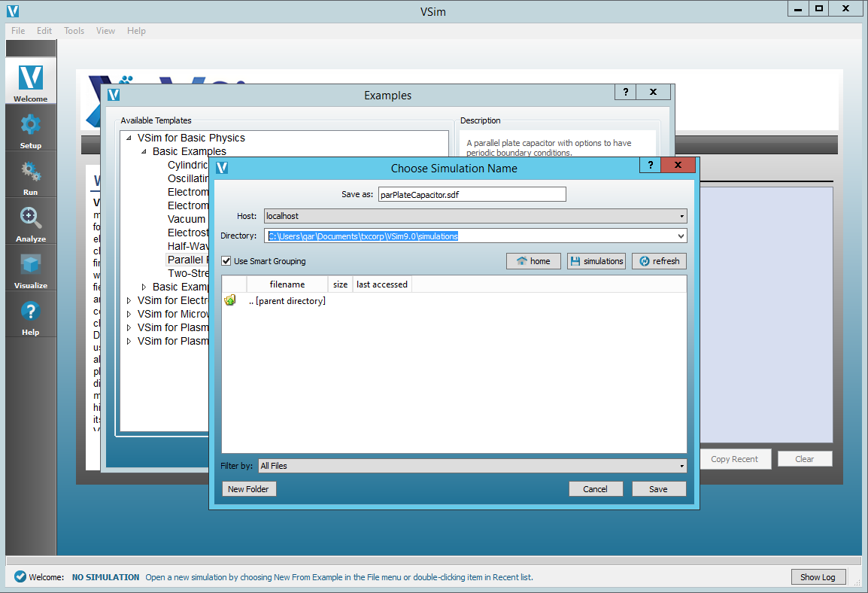Image resolution: width=868 pixels, height=593 pixels.
Task: Toggle the Use Smart Grouping checkbox
Action: point(226,261)
